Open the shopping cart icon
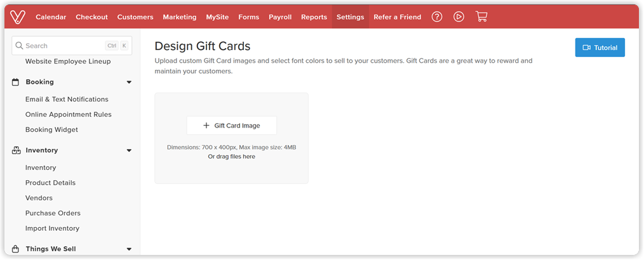Screen dimensions: 644x260 click(x=481, y=16)
